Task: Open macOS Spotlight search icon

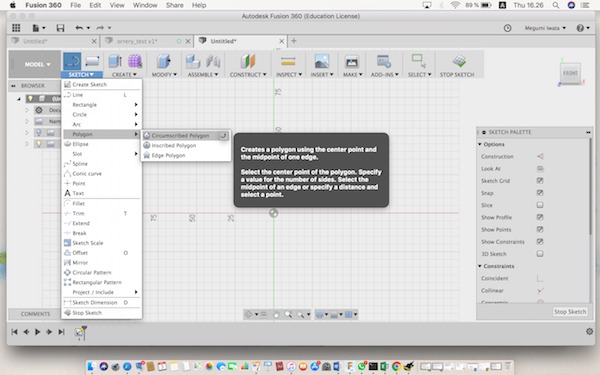Action: [x=556, y=5]
